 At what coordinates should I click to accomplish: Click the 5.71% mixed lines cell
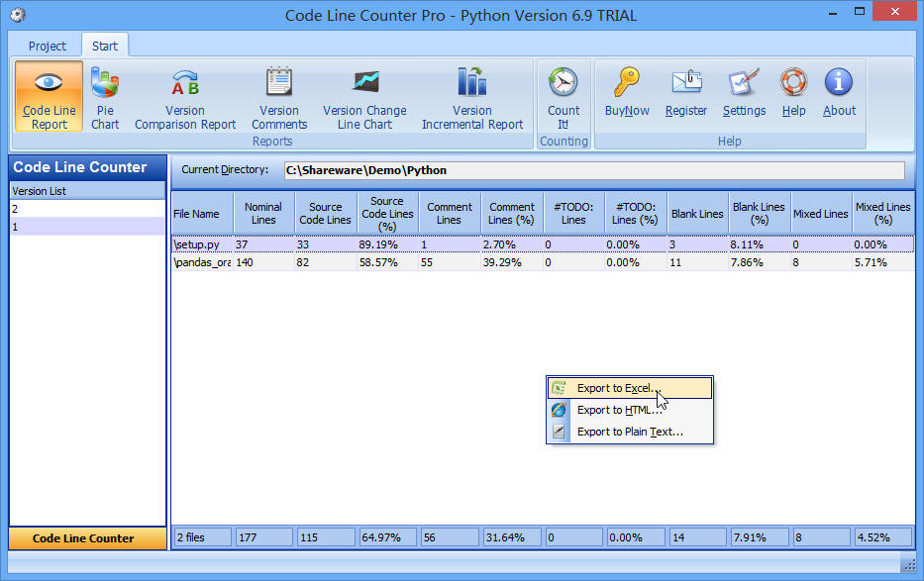click(x=883, y=262)
